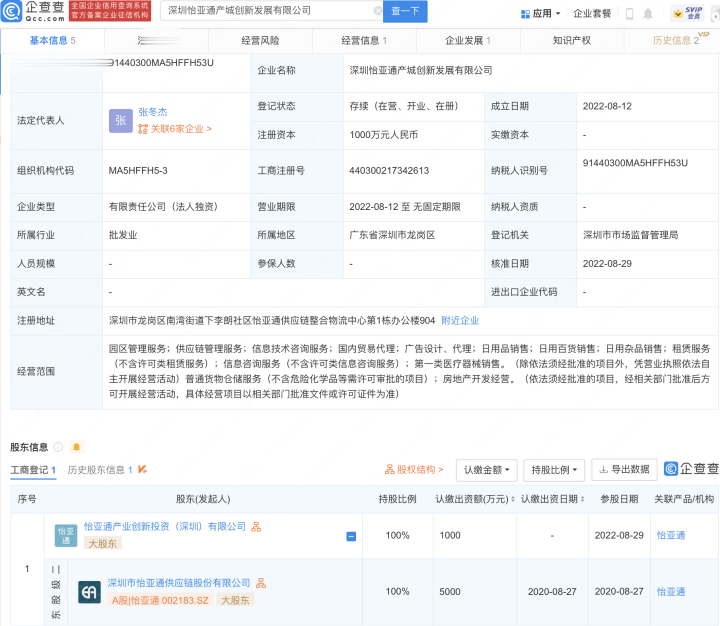Click A股|怡亚通 002183.SZ tag
This screenshot has height=626, width=720.
point(160,600)
